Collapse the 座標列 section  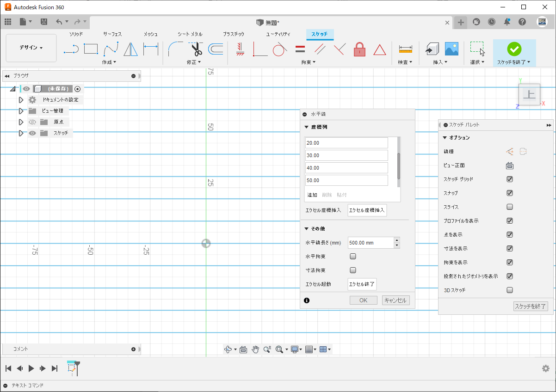point(306,127)
